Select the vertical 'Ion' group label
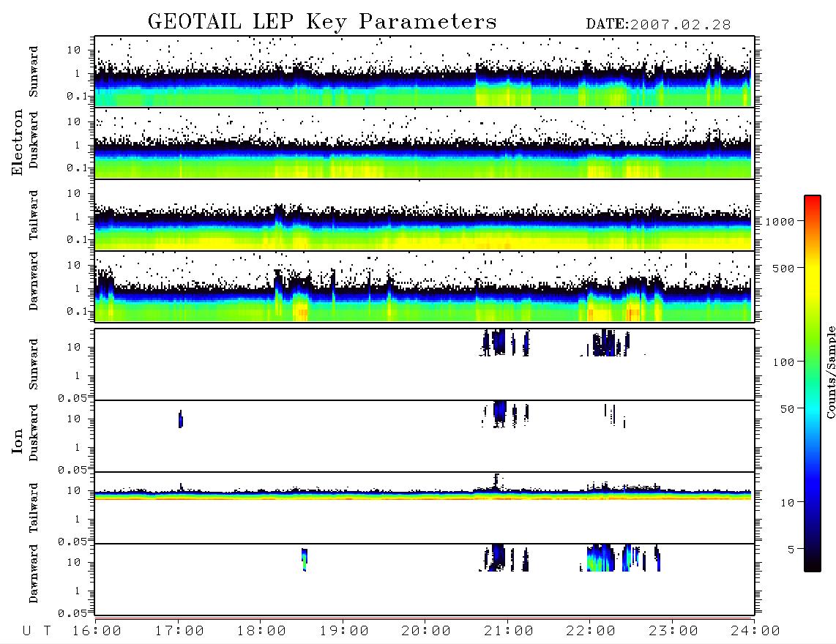 click(x=17, y=441)
